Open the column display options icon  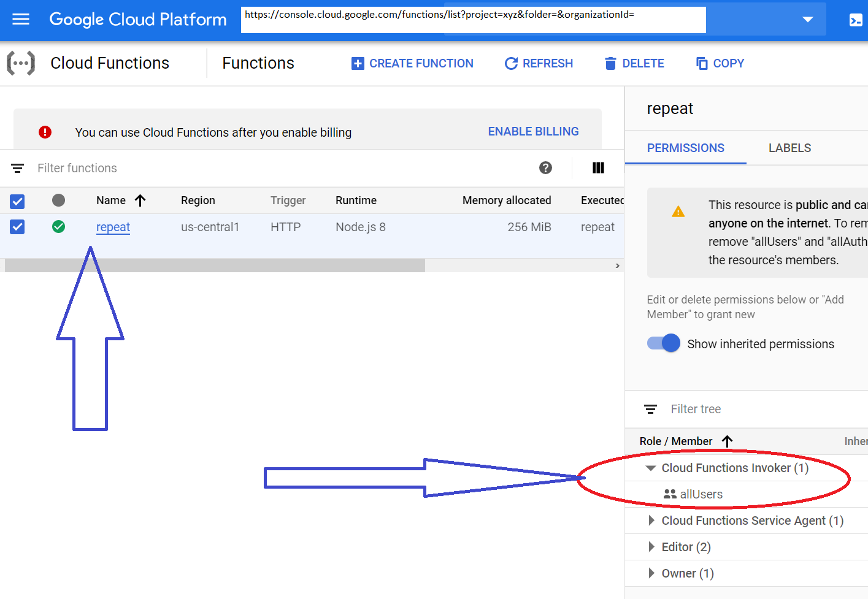coord(598,167)
